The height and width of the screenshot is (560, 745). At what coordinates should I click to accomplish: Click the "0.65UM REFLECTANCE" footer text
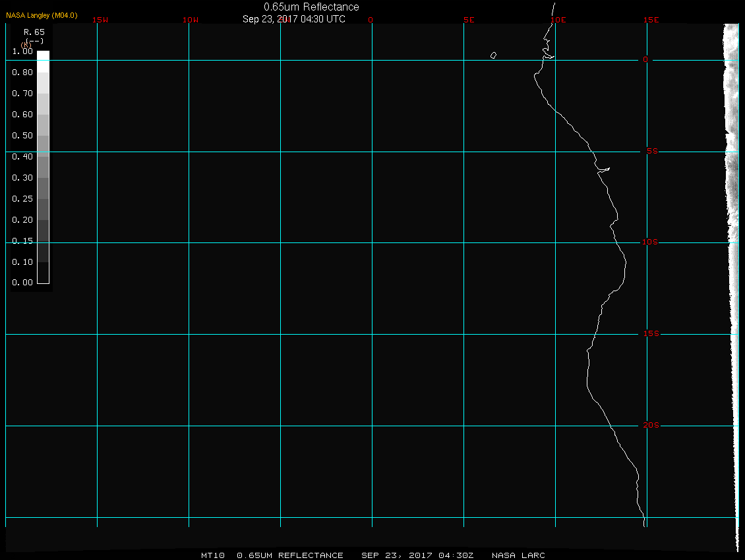point(290,555)
